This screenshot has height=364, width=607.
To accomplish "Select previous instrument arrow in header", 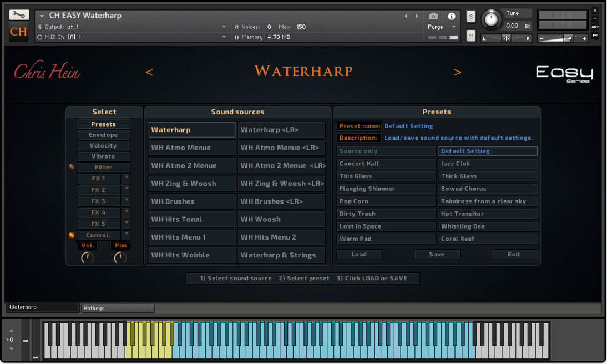I will pyautogui.click(x=406, y=16).
